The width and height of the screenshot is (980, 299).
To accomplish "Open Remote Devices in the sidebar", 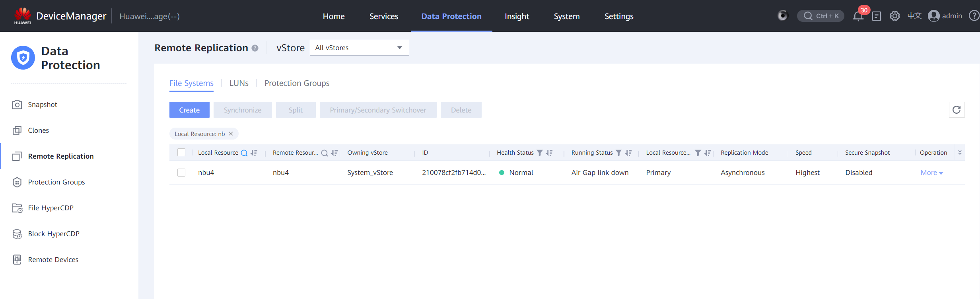I will click(53, 260).
